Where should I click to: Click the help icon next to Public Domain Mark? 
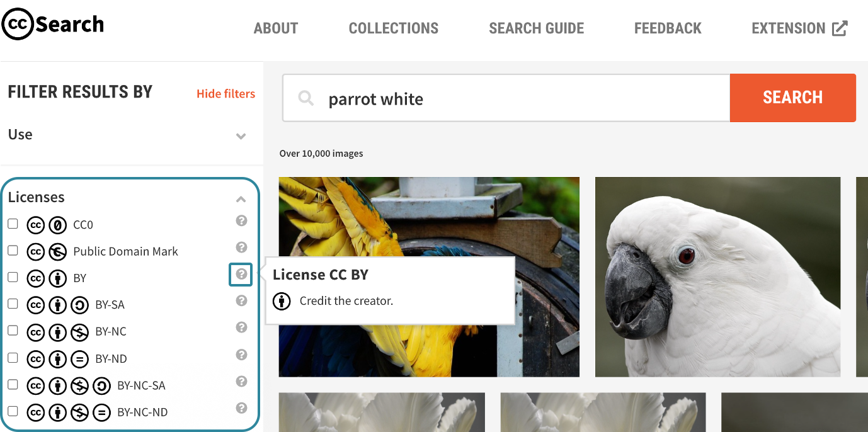241,247
